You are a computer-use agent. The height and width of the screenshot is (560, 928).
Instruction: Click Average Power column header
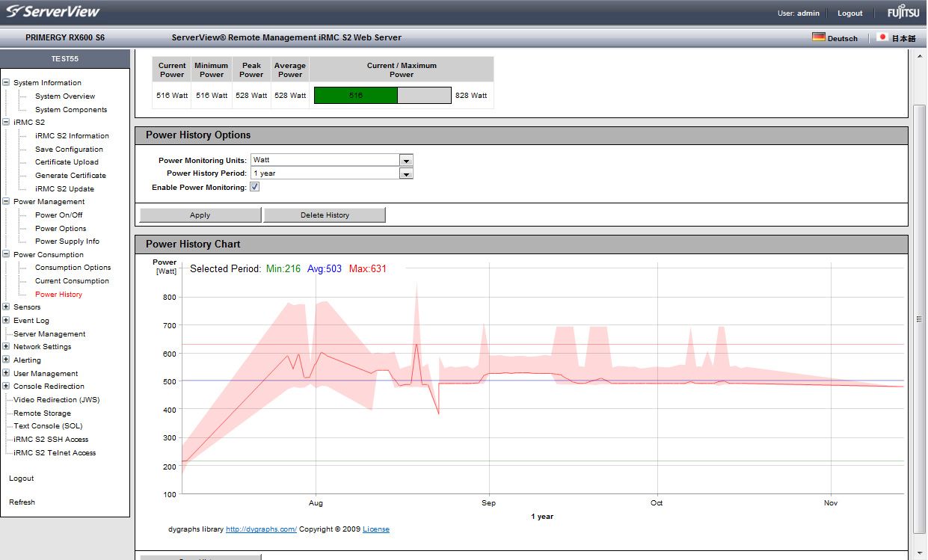click(x=290, y=70)
